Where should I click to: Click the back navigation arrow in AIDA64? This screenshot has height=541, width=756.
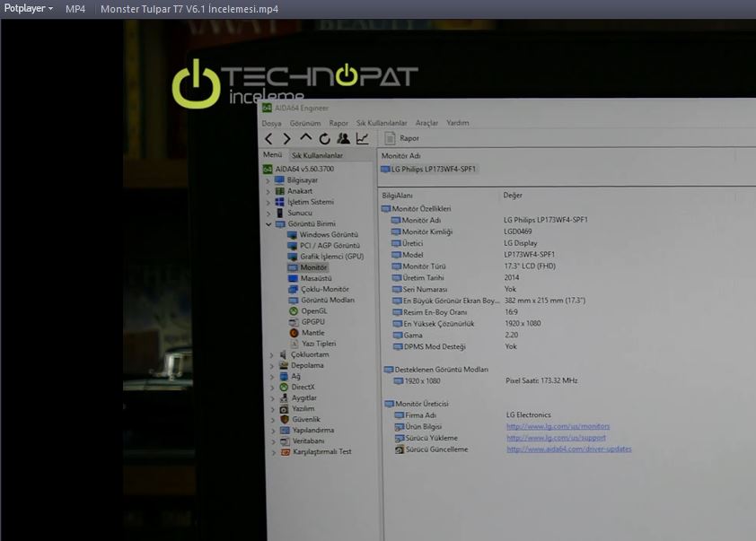point(269,139)
